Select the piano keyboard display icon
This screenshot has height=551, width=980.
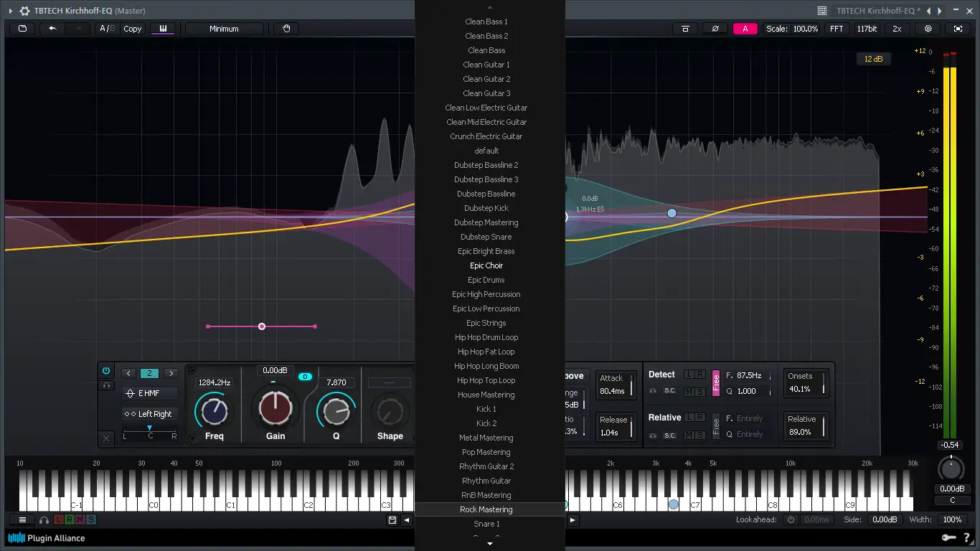163,28
